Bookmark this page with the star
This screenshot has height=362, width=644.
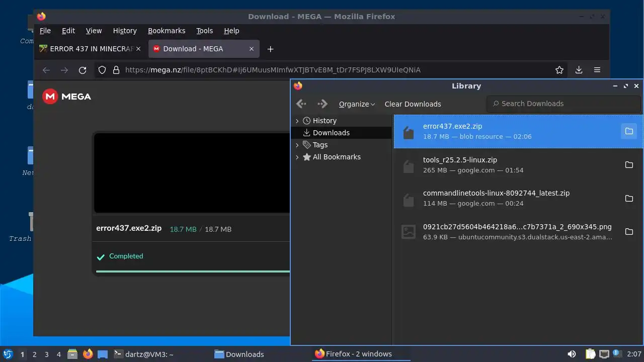pos(559,70)
